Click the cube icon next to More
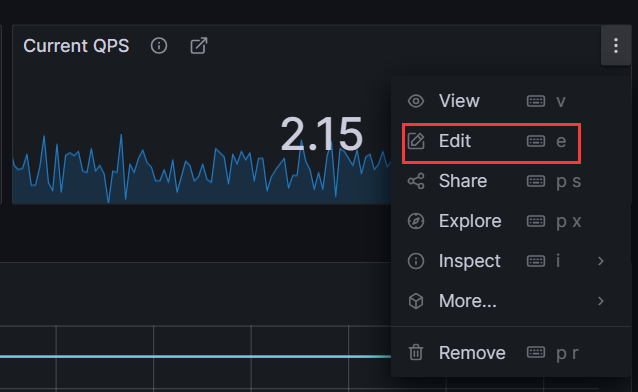The image size is (638, 392). click(416, 301)
